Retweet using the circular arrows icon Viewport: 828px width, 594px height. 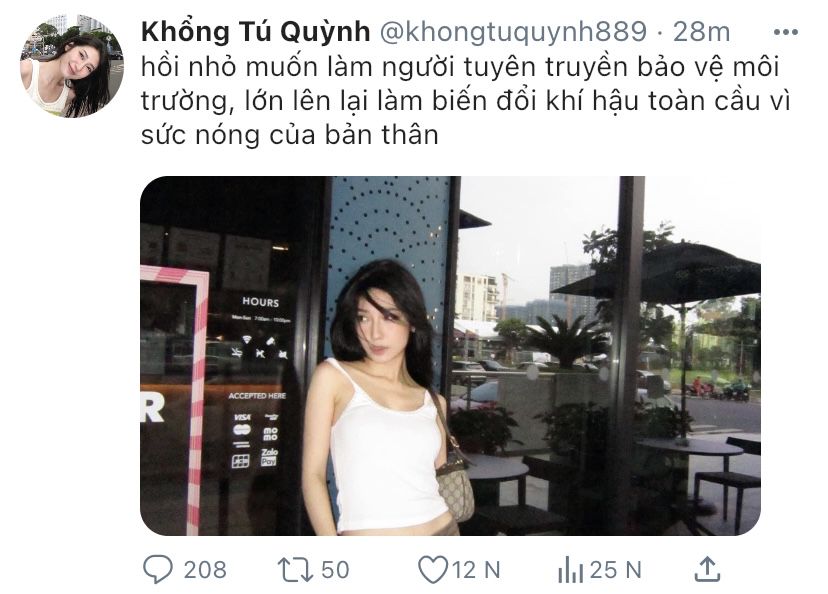[295, 570]
